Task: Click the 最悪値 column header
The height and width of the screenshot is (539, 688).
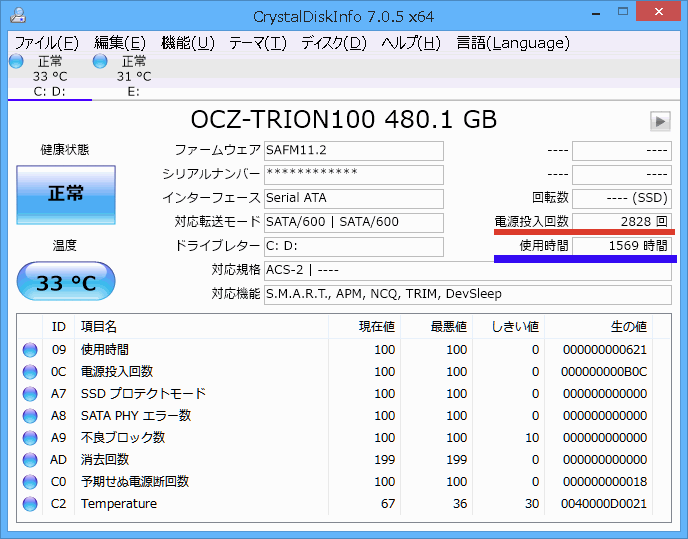Action: pos(436,327)
